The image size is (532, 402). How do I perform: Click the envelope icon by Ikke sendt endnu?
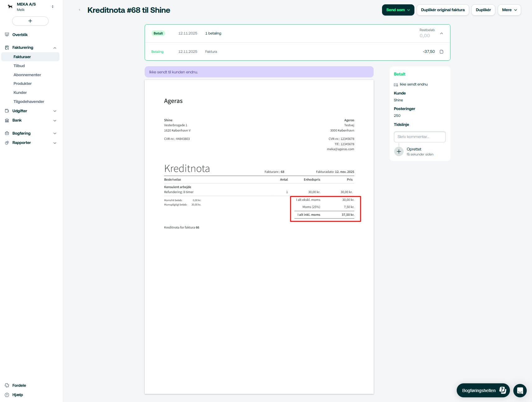(396, 85)
